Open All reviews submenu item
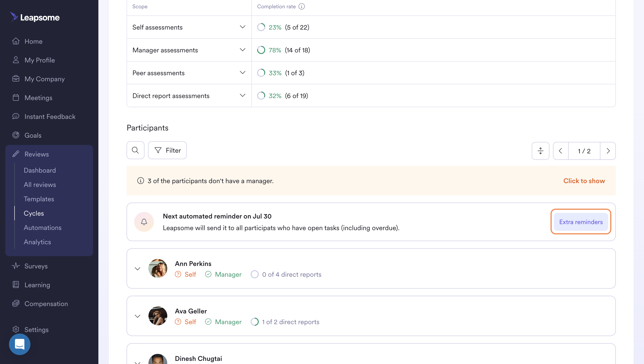The width and height of the screenshot is (644, 364). [x=40, y=184]
